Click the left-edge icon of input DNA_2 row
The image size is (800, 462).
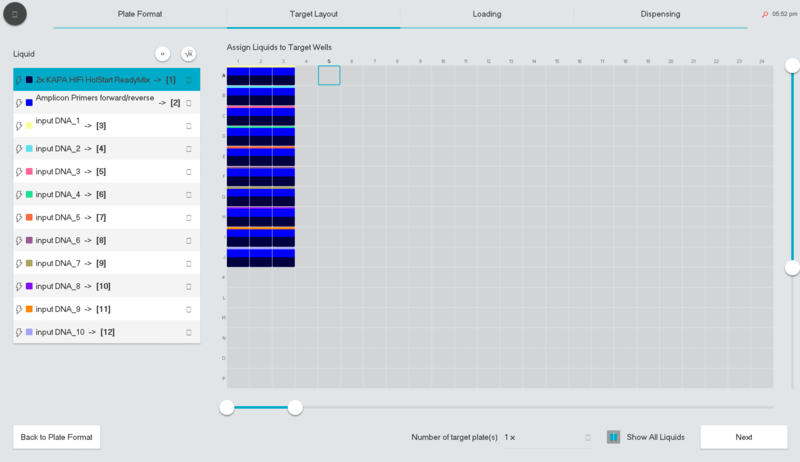pyautogui.click(x=19, y=149)
